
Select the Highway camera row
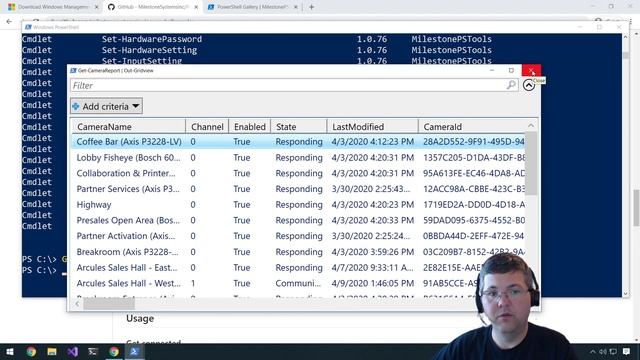pos(299,204)
